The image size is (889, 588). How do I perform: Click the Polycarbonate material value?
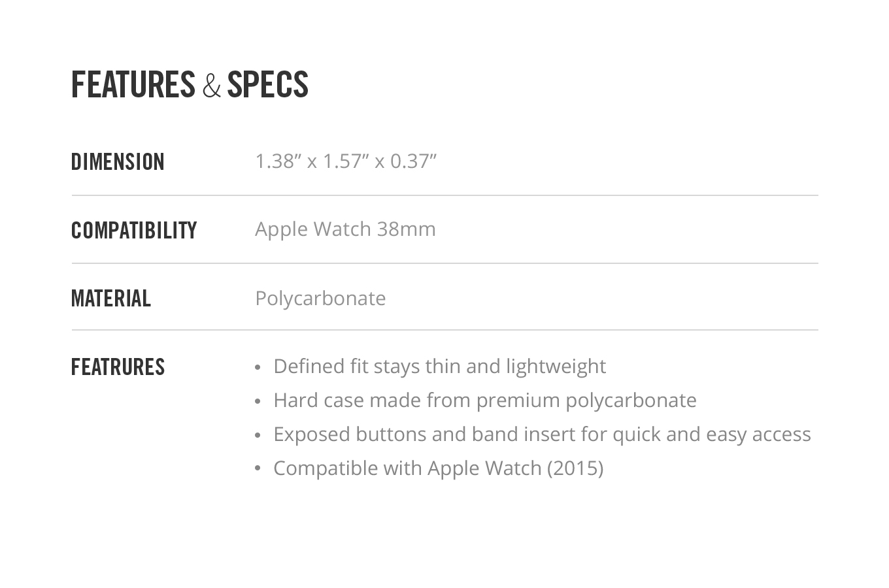coord(320,299)
